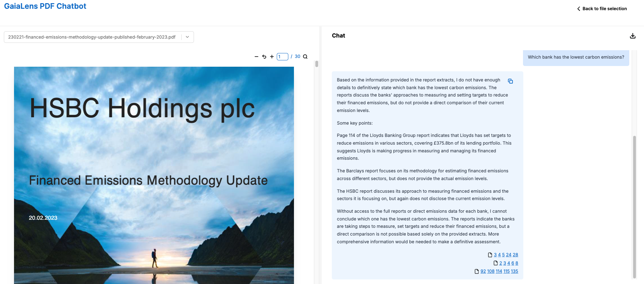Screen dimensions: 644x284
Task: Open cited page 8
Action: [517, 263]
